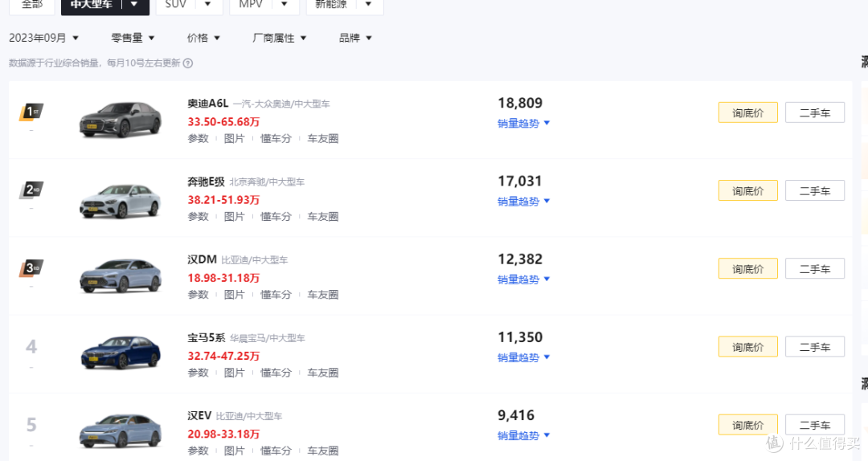868x461 pixels.
Task: Switch to the 全部 category tab
Action: (x=31, y=6)
